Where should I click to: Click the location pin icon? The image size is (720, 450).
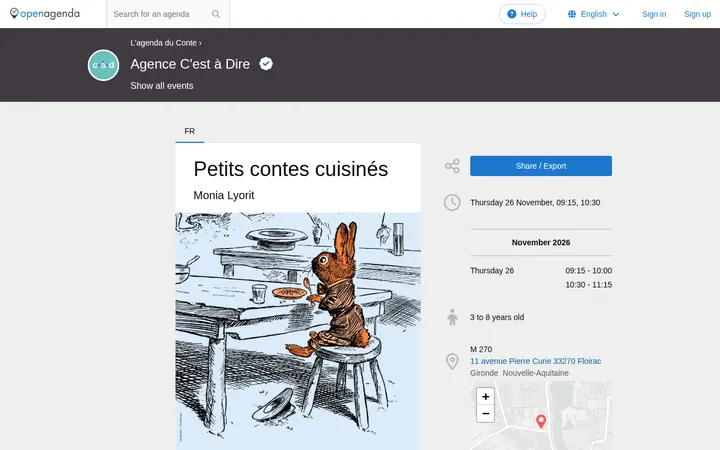pos(452,361)
